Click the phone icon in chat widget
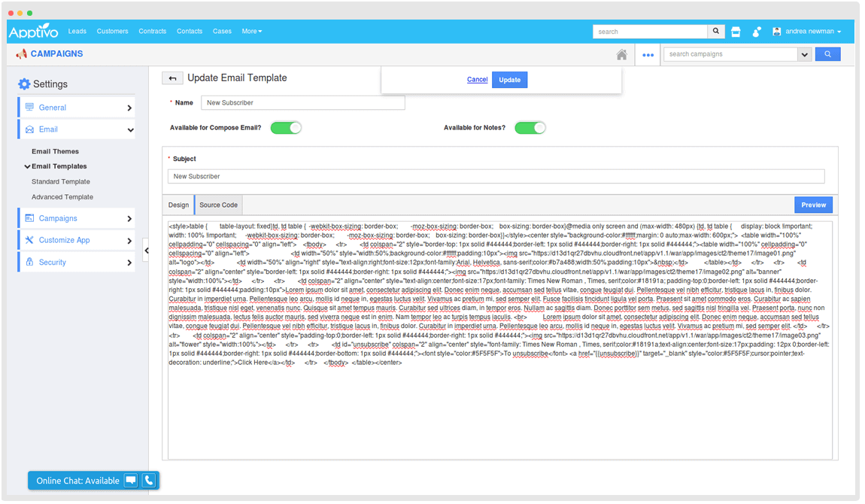 149,480
